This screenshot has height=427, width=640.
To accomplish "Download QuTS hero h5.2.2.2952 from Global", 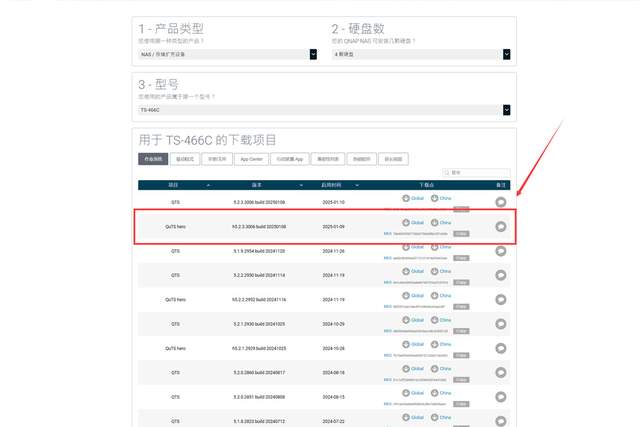I will coord(413,296).
